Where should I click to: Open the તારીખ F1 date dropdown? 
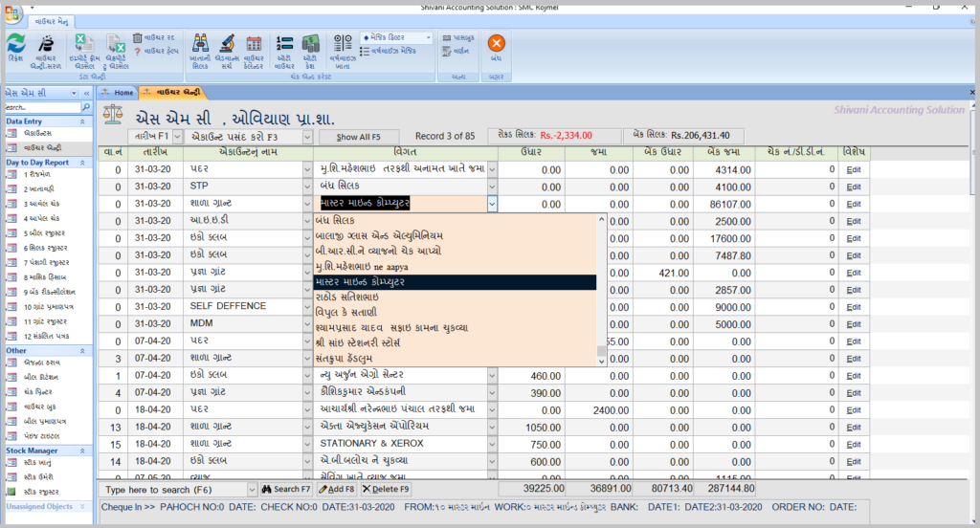click(177, 136)
